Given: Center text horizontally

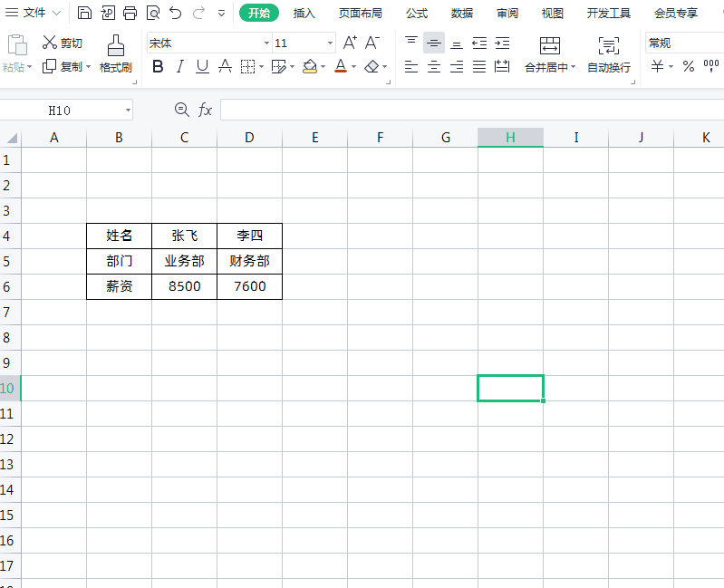Looking at the screenshot, I should click(433, 67).
